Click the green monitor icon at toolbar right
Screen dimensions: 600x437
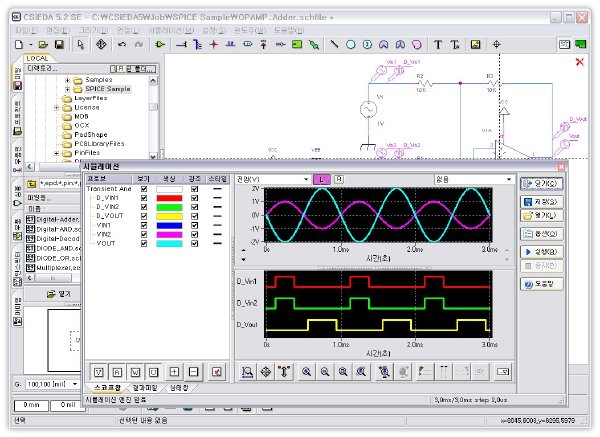[580, 44]
